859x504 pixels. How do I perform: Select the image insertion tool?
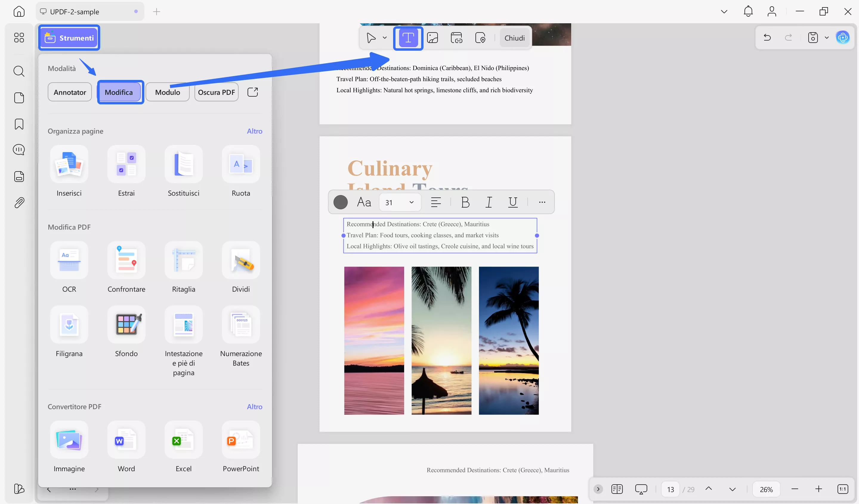tap(432, 38)
